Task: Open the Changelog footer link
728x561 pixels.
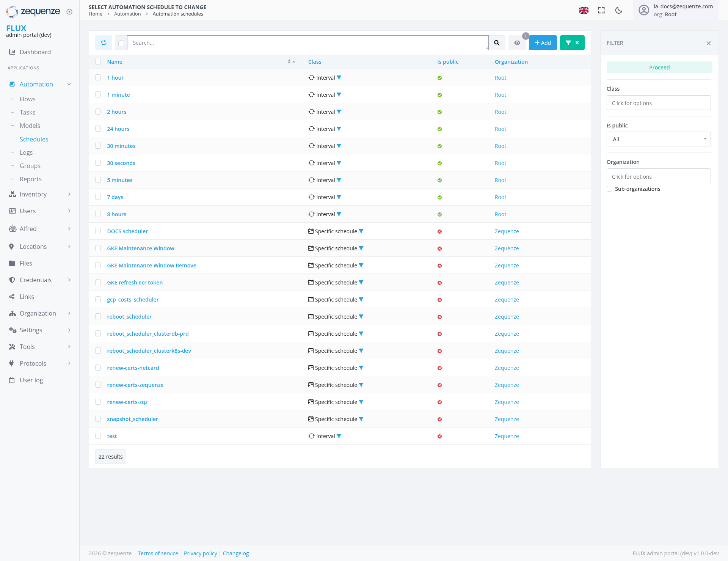Action: click(236, 553)
